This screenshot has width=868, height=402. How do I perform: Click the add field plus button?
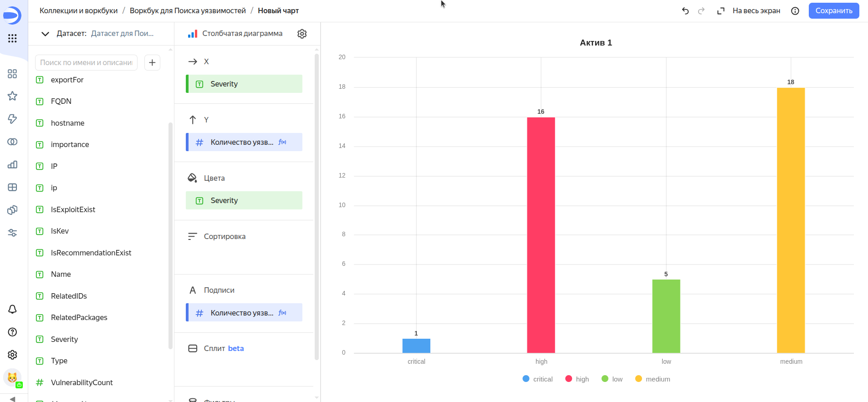tap(152, 62)
